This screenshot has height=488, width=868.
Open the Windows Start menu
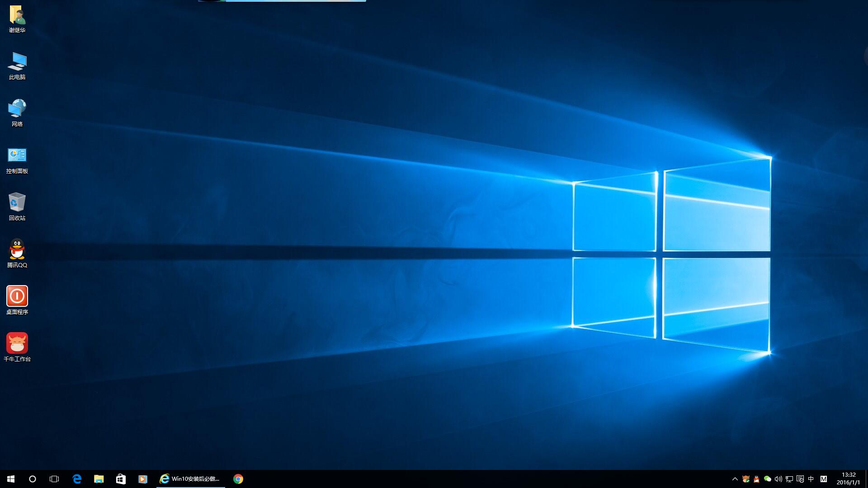[11, 479]
